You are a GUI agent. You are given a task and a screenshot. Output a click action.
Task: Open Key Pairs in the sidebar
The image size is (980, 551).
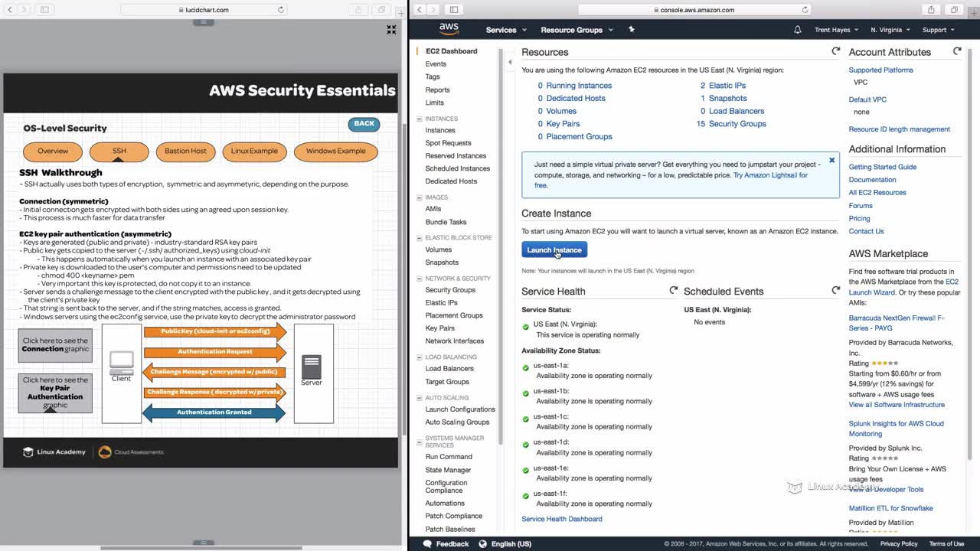[x=439, y=328]
